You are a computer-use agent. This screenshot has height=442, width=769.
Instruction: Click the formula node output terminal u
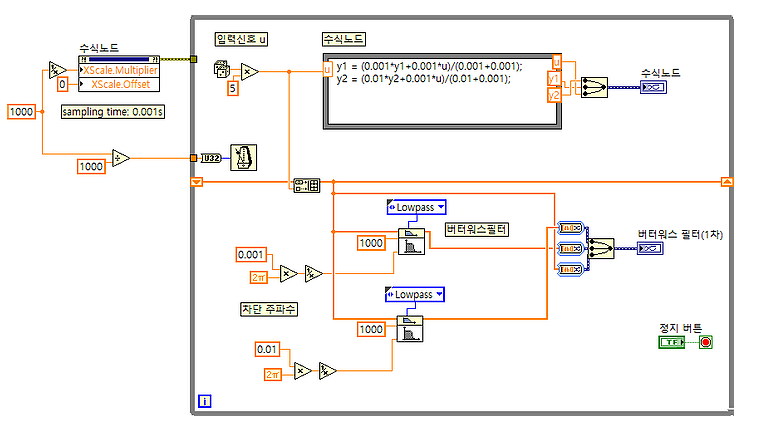(557, 62)
